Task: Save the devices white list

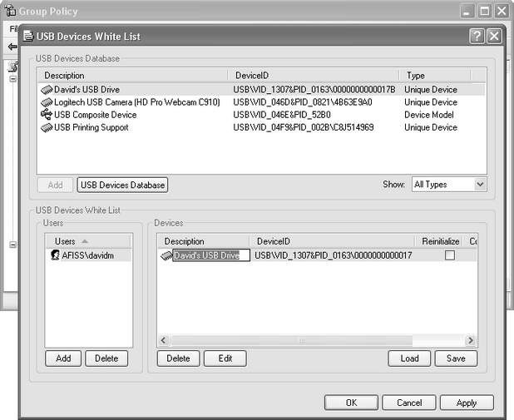Action: click(x=456, y=358)
